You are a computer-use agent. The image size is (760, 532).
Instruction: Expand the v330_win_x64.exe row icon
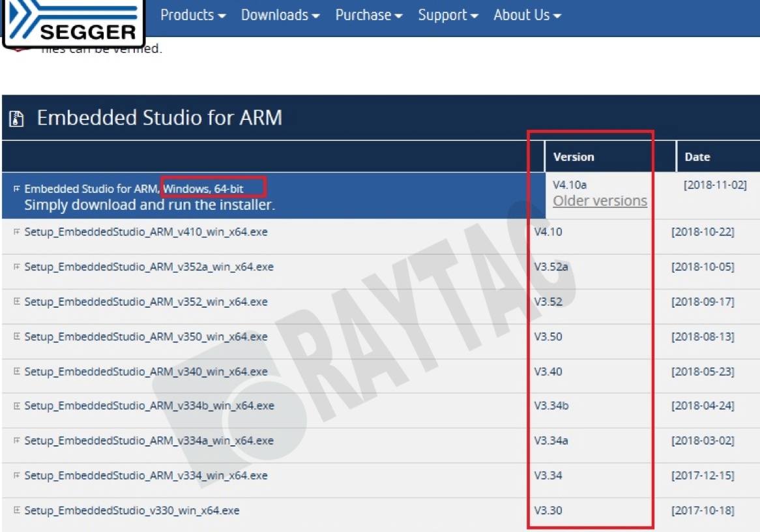click(x=16, y=510)
